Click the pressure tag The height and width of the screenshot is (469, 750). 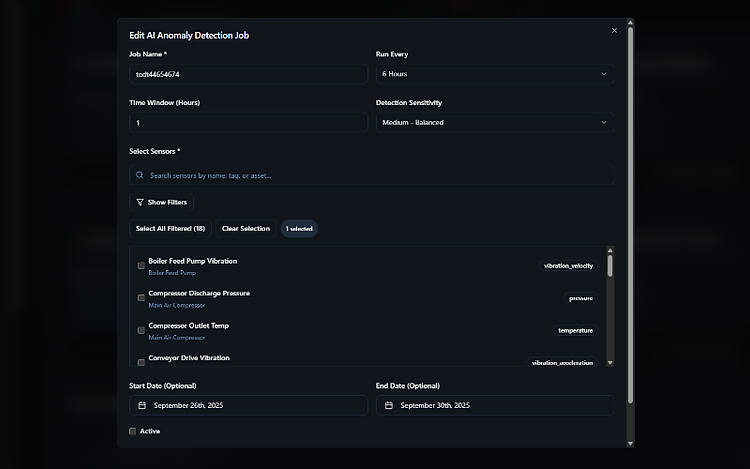tap(581, 298)
